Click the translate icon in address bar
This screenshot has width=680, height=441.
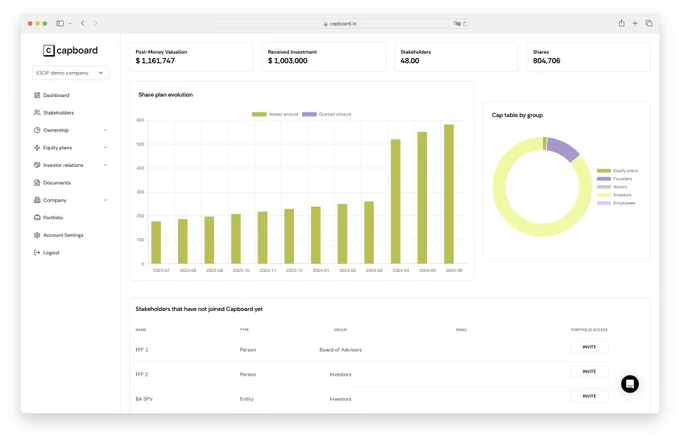[x=457, y=23]
